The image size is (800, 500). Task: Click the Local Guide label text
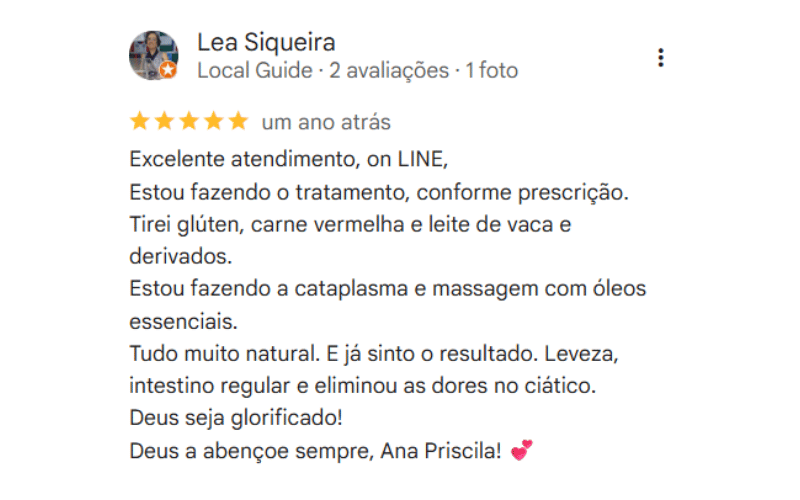point(254,71)
